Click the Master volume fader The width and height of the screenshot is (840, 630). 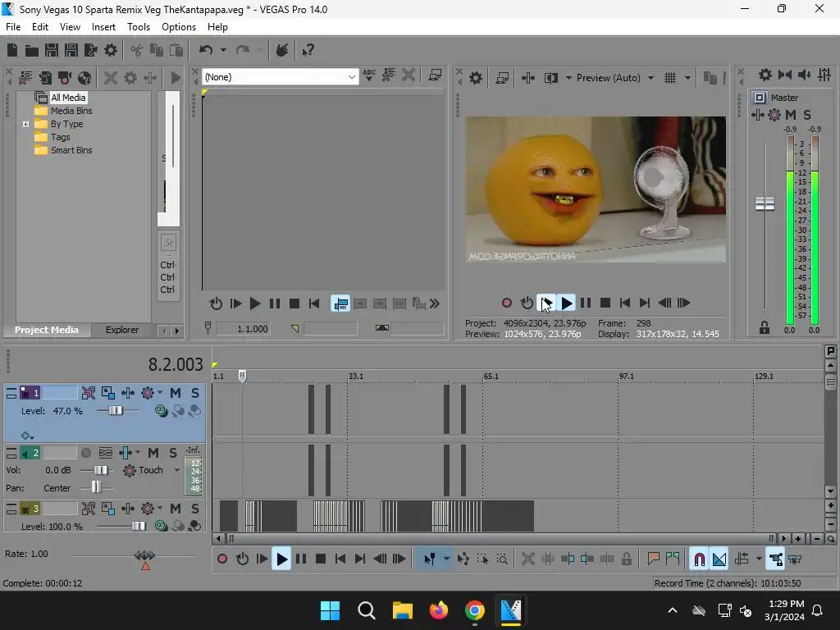tap(765, 203)
